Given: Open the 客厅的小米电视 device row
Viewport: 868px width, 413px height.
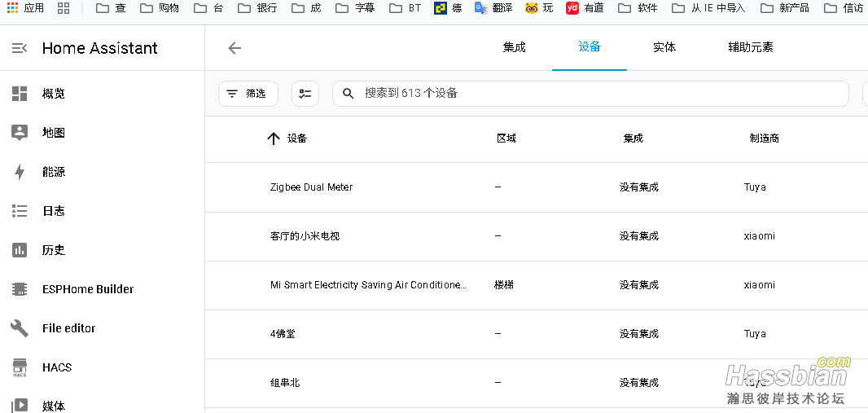Looking at the screenshot, I should (537, 236).
